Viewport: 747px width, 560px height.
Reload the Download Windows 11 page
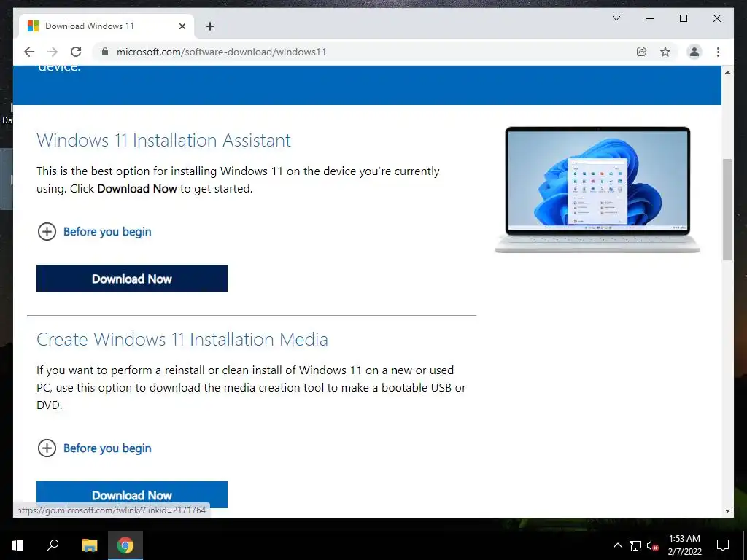(x=76, y=52)
